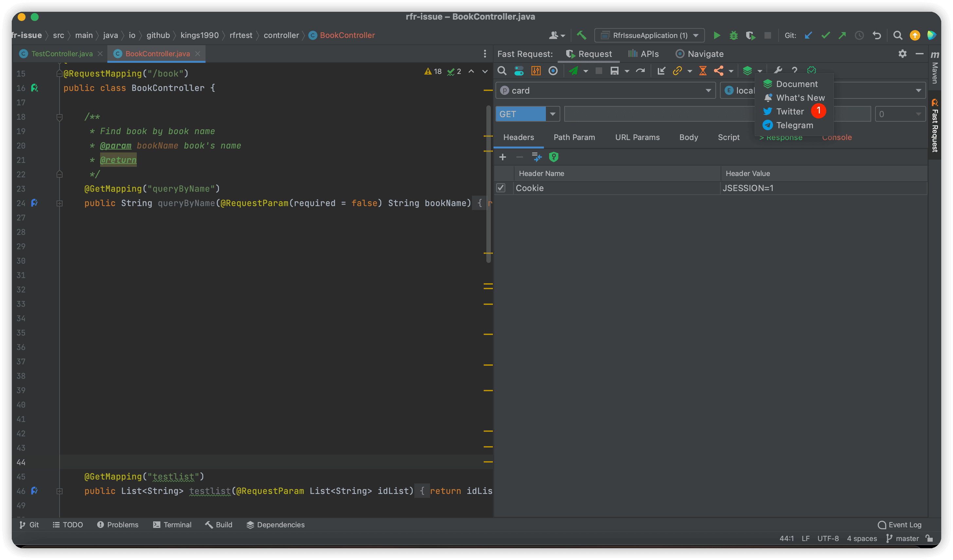Switch to URL Params tab
Viewport: 953px width, 560px height.
click(637, 137)
